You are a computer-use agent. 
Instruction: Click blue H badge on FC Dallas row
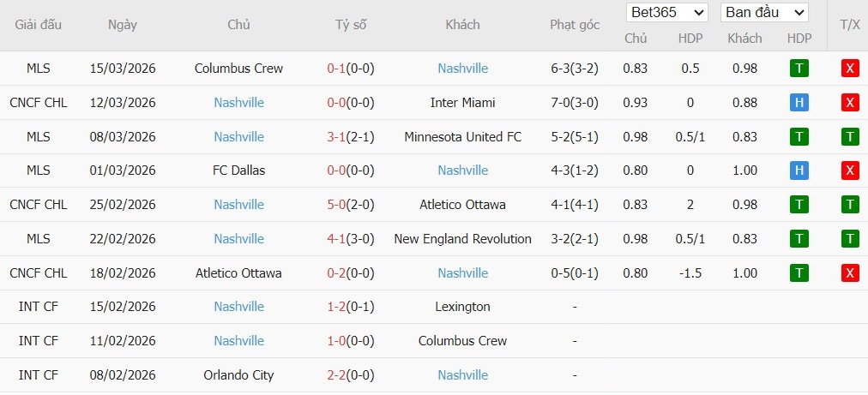click(x=799, y=171)
